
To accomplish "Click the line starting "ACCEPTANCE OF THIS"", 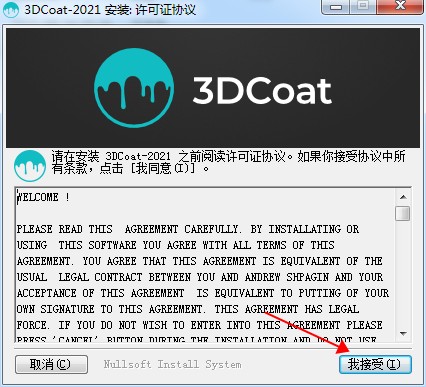I will (203, 293).
